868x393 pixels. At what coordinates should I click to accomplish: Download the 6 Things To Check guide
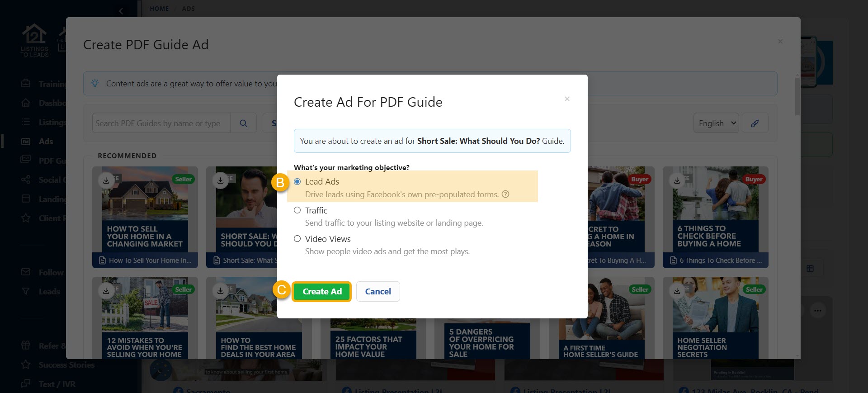(677, 180)
